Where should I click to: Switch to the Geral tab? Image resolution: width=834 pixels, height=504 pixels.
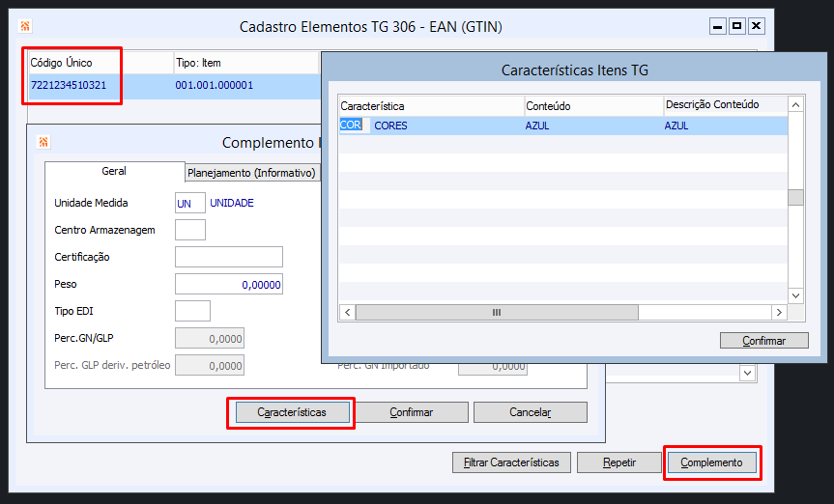click(114, 172)
